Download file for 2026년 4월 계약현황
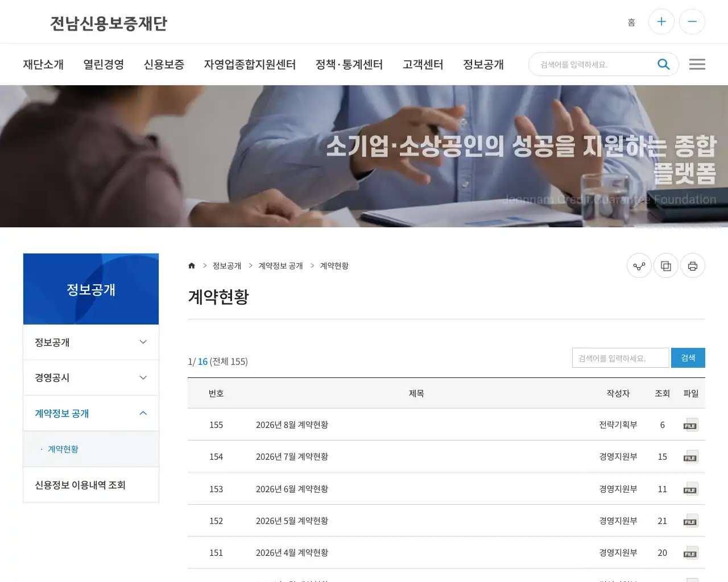Screen dimensions: 728x582 tap(690, 553)
